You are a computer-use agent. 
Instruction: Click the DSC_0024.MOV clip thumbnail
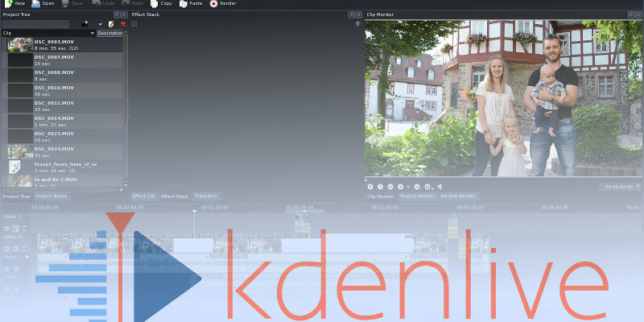[20, 152]
